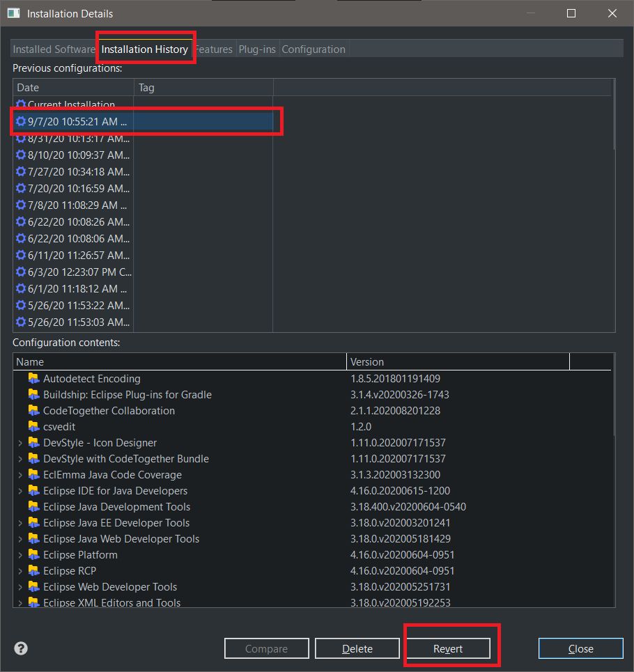Screen dimensions: 634x672
Task: Click the gear icon for 5/26/20 11:53:03 AM
Action: coord(21,322)
